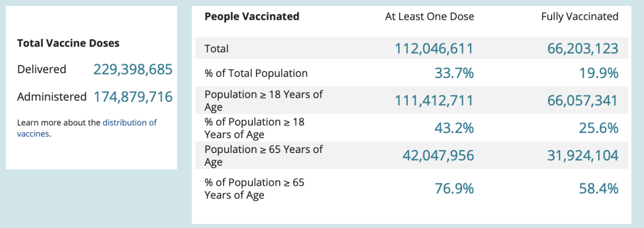Click the Fully Vaccinated column header
The width and height of the screenshot is (644, 228).
(580, 17)
